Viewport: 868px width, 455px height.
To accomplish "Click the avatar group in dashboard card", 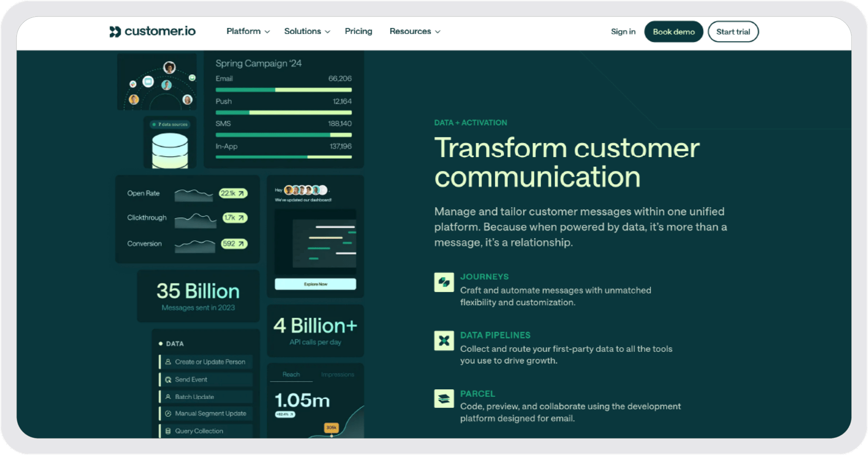I will tap(306, 190).
